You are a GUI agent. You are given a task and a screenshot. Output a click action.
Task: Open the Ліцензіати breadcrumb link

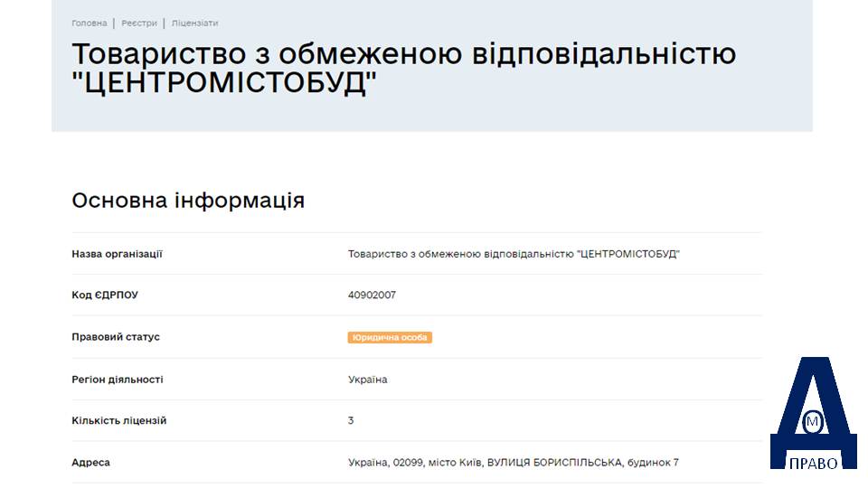click(x=195, y=23)
